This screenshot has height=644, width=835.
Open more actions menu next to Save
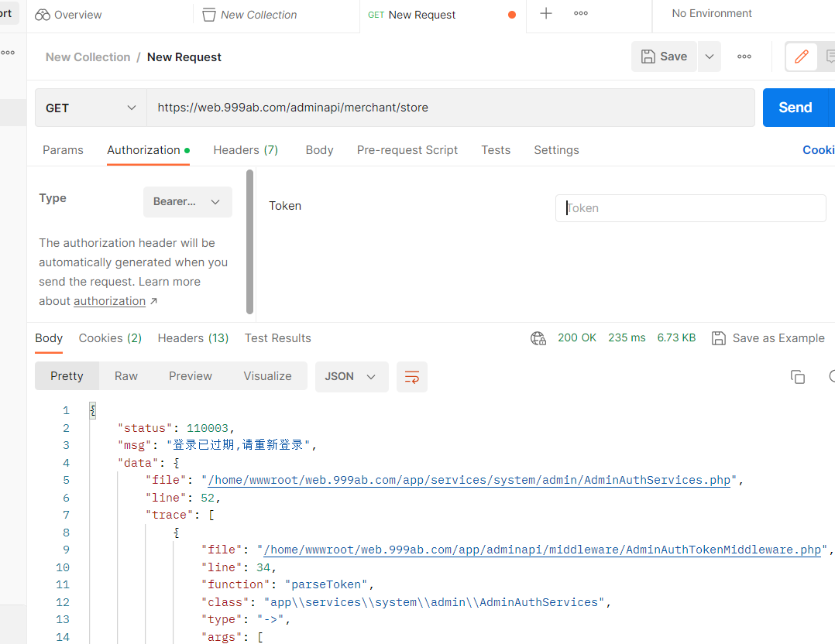point(744,57)
